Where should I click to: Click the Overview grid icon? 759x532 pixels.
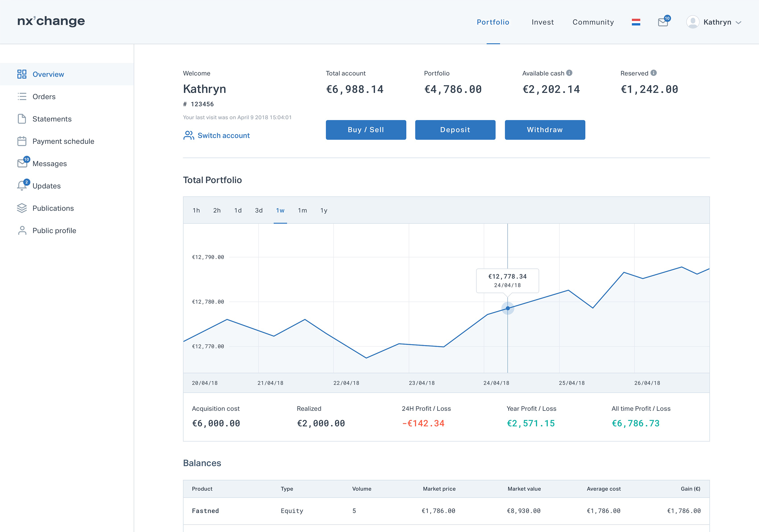pyautogui.click(x=22, y=74)
